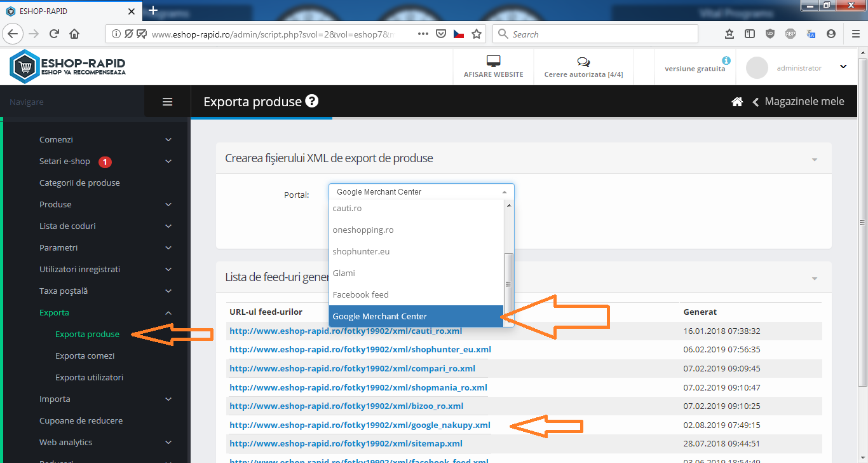This screenshot has height=463, width=868.
Task: Expand the Importa menu chevron
Action: [168, 399]
